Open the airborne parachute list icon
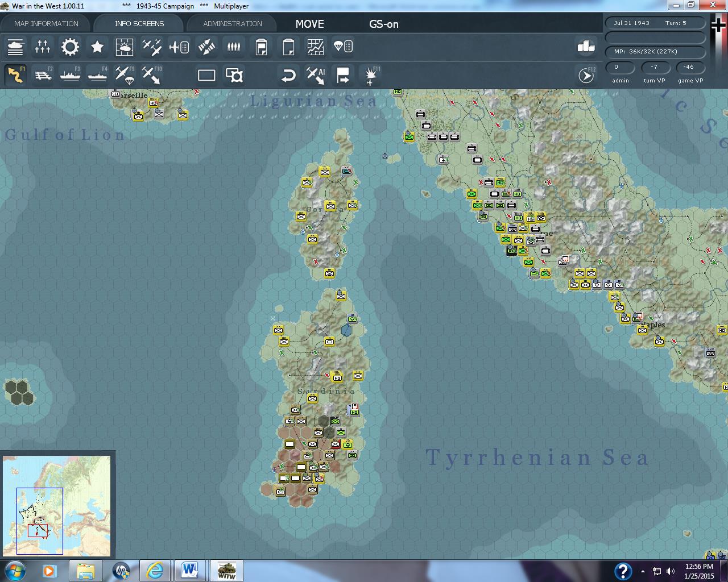728x582 pixels. pyautogui.click(x=343, y=47)
